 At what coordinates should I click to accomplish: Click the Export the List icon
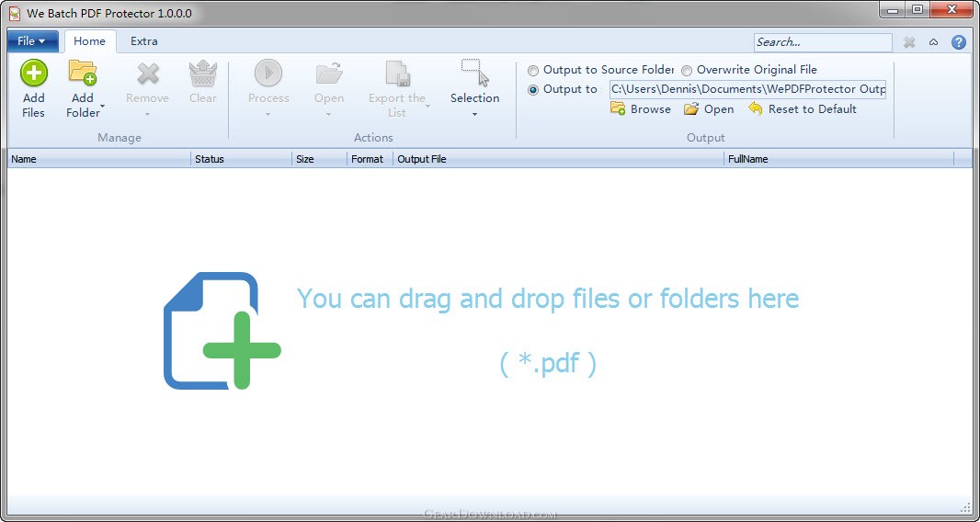pyautogui.click(x=397, y=74)
